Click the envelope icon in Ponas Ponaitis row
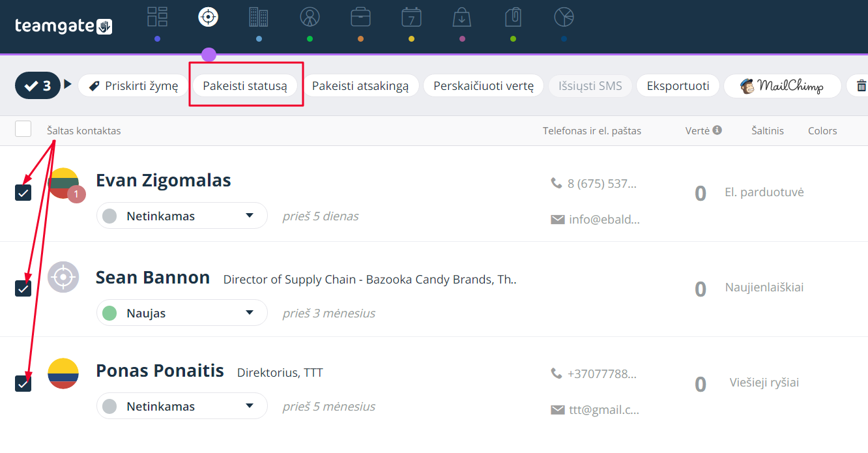 (x=558, y=410)
